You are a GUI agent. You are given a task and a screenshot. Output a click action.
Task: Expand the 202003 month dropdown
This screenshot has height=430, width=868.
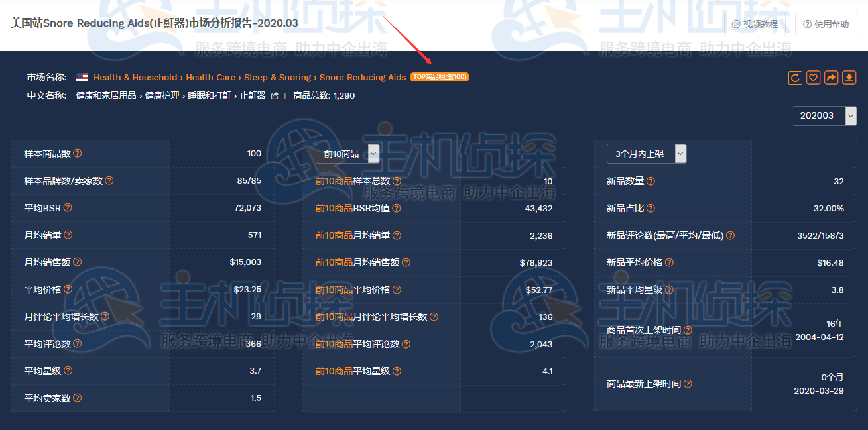(851, 115)
